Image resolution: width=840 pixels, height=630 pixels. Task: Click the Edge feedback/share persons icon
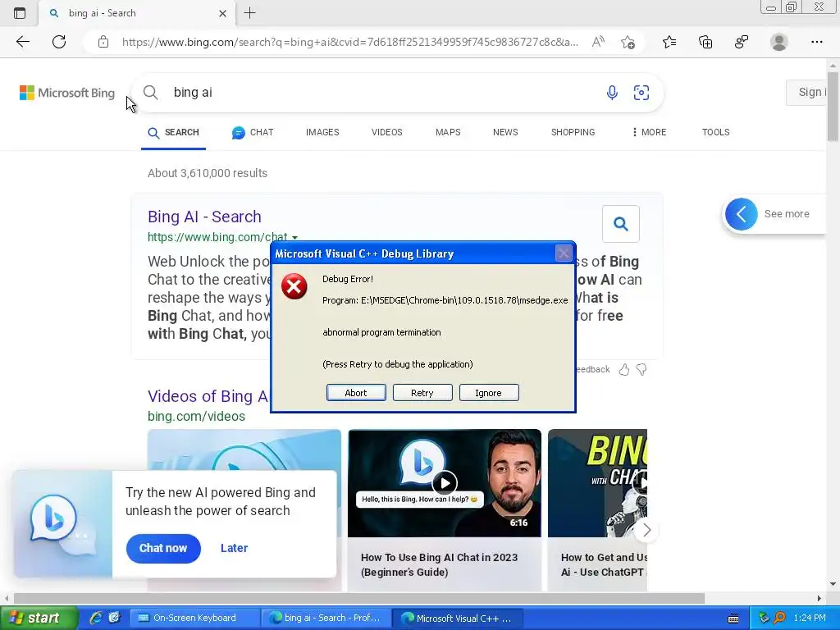coord(742,42)
